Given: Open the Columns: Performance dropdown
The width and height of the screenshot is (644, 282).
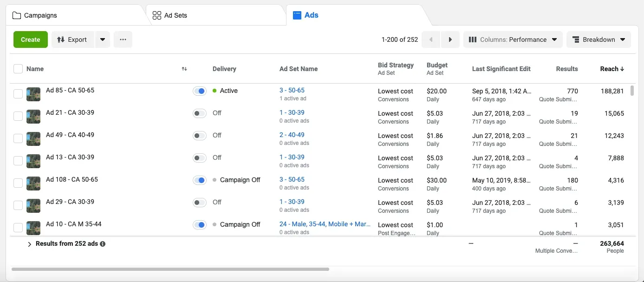Looking at the screenshot, I should (x=513, y=39).
